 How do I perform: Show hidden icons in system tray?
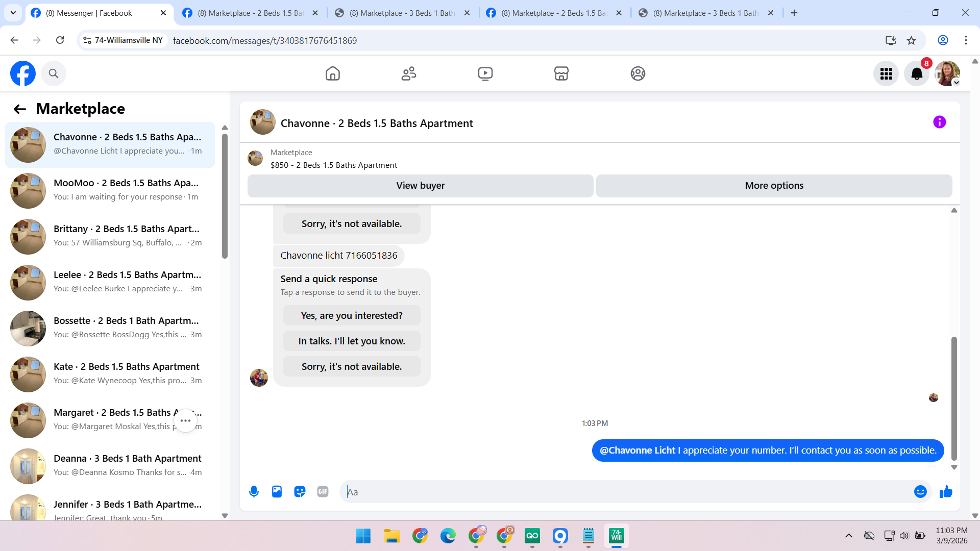pos(848,536)
